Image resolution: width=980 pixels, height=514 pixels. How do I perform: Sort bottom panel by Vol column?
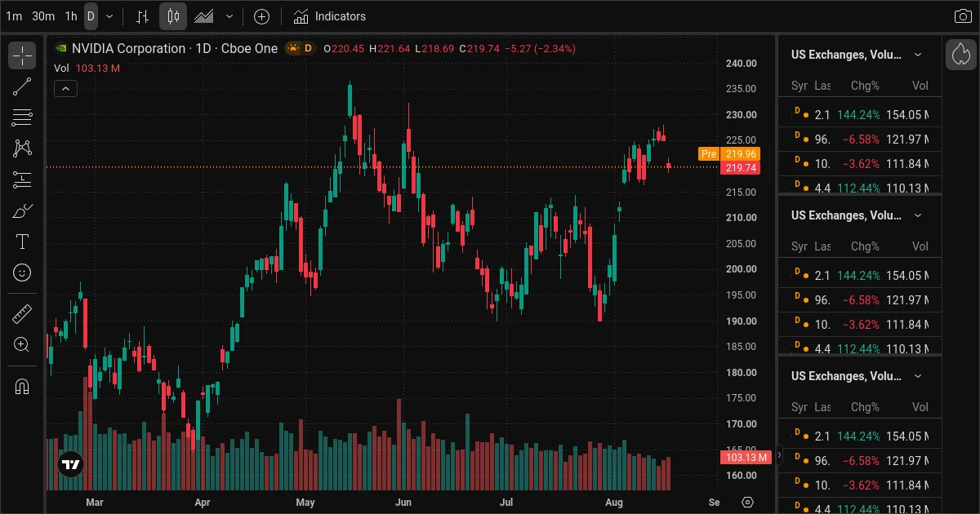click(920, 407)
